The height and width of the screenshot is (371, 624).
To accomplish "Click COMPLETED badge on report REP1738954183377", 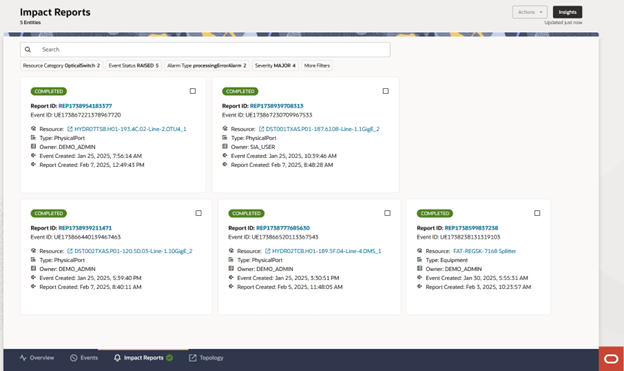I will 49,91.
